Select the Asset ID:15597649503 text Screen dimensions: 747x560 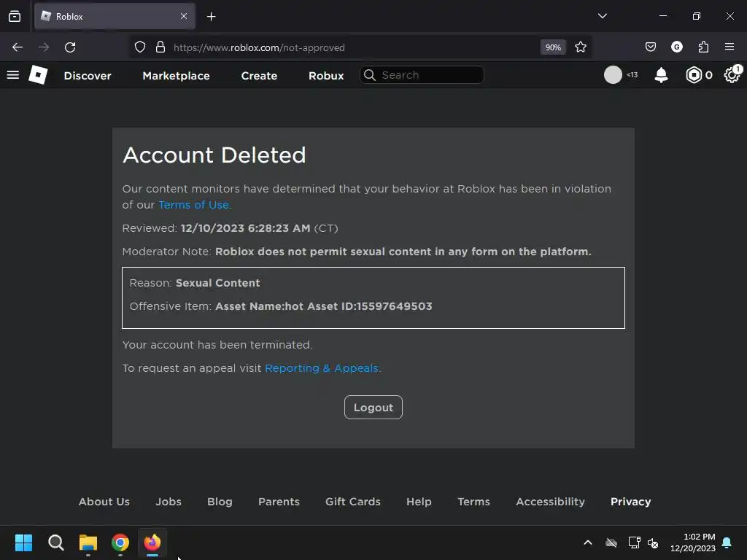point(370,306)
